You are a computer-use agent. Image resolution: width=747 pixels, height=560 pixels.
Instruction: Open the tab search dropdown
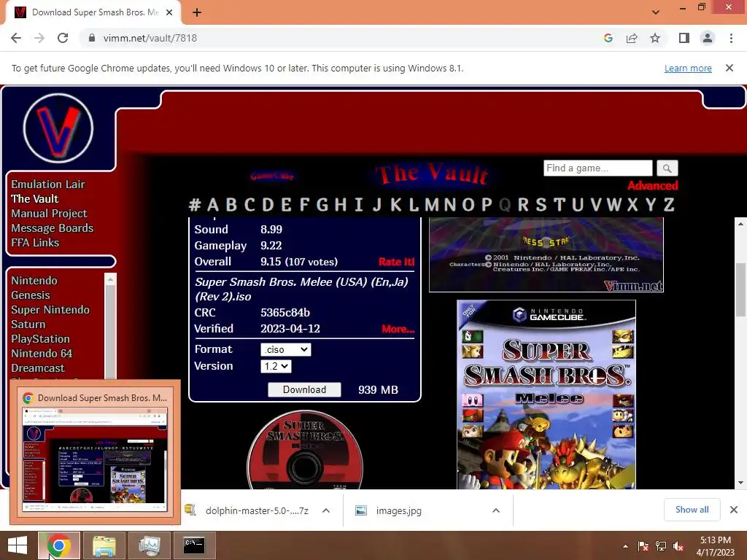coord(656,12)
